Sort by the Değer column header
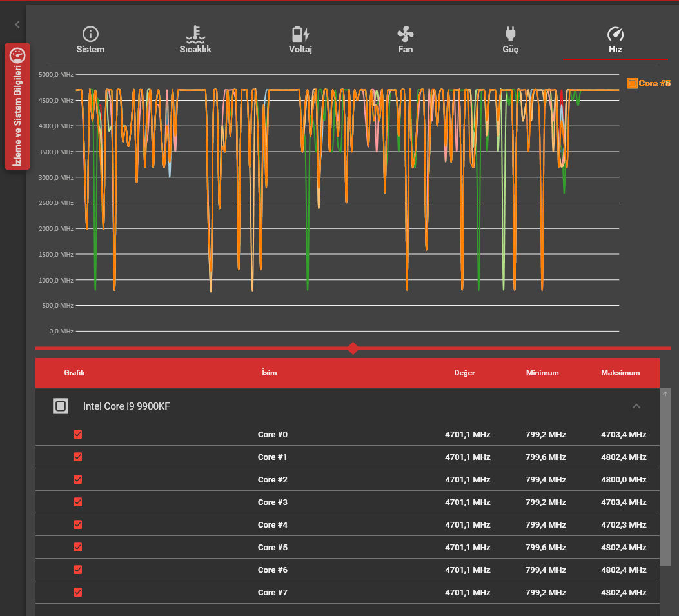 [x=464, y=373]
